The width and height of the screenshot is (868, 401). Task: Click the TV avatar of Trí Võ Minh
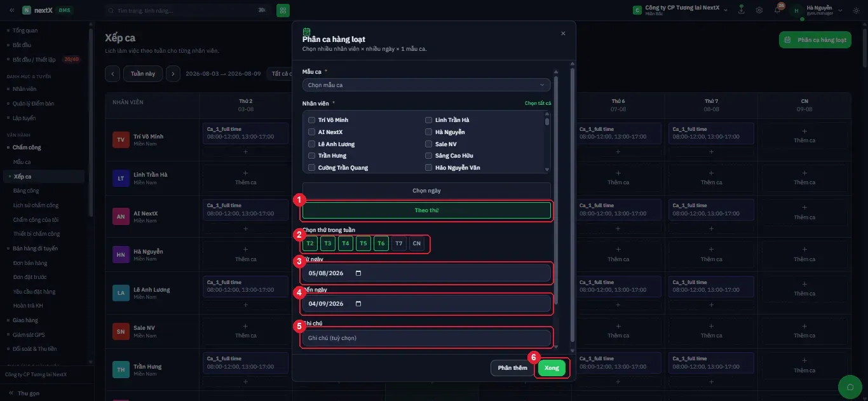click(121, 140)
